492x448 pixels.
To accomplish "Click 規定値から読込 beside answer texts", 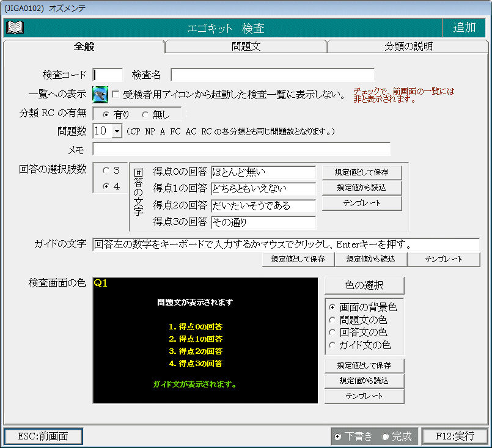I will pos(362,188).
